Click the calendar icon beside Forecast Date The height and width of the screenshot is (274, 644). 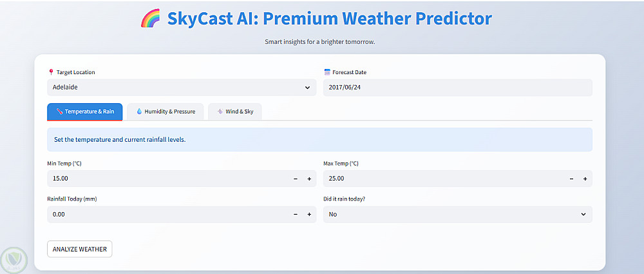pyautogui.click(x=327, y=72)
